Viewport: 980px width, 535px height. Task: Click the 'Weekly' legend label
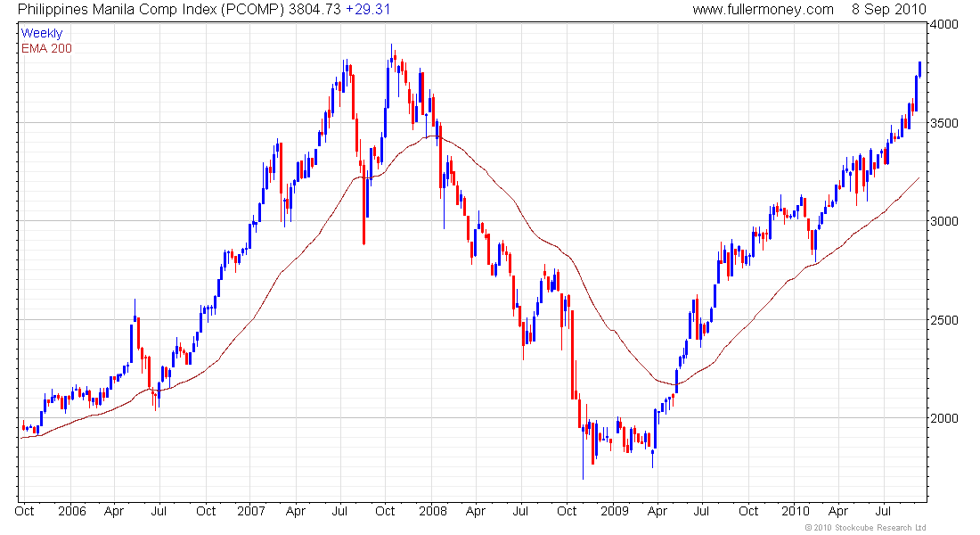[x=42, y=33]
